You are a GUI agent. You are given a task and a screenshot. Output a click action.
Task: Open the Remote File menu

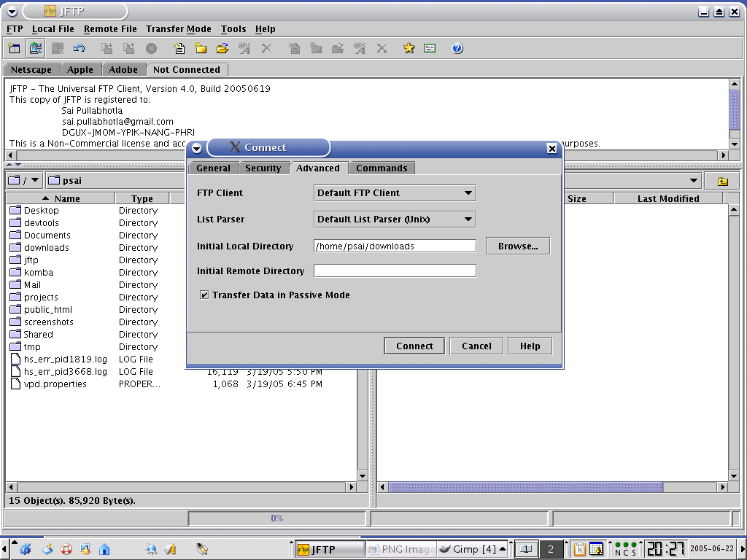110,29
